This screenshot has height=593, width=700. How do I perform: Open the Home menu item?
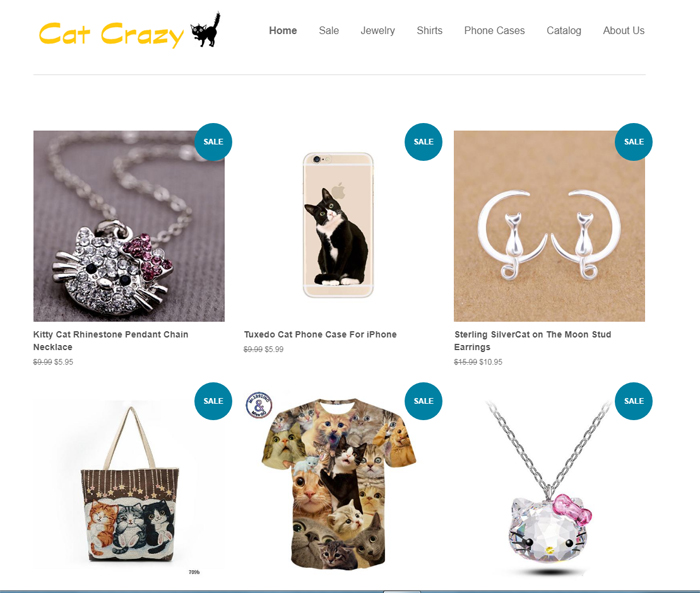click(283, 30)
